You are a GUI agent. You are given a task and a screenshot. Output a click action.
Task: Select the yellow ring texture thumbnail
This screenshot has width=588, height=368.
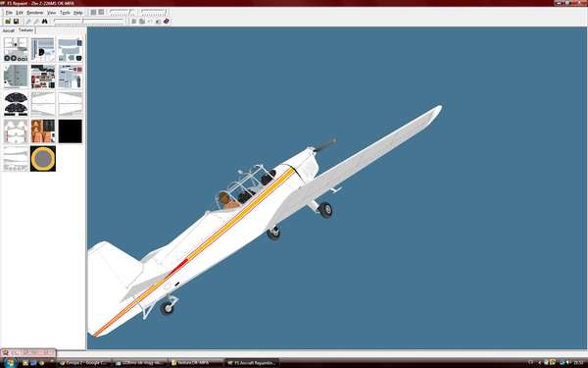43,159
